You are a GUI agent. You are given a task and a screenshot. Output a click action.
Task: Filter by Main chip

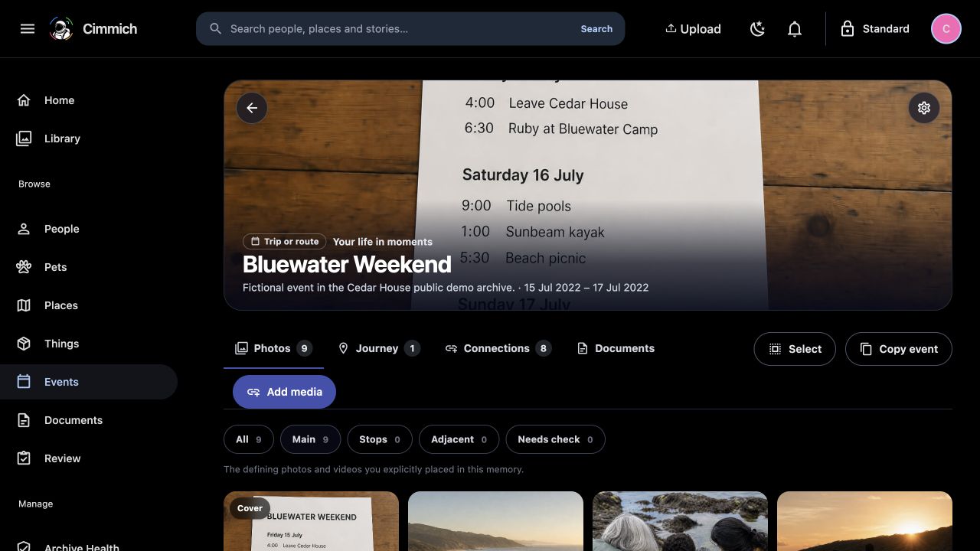(x=310, y=439)
